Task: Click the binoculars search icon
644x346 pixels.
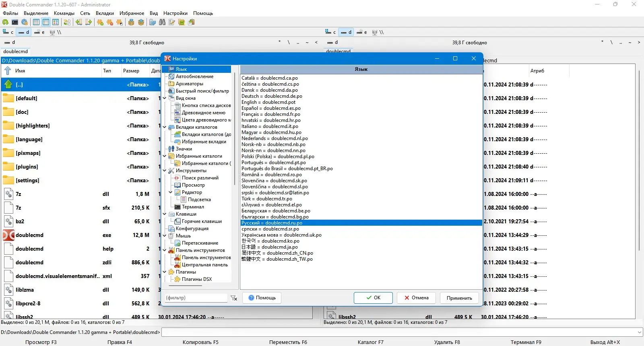Action: point(162,22)
